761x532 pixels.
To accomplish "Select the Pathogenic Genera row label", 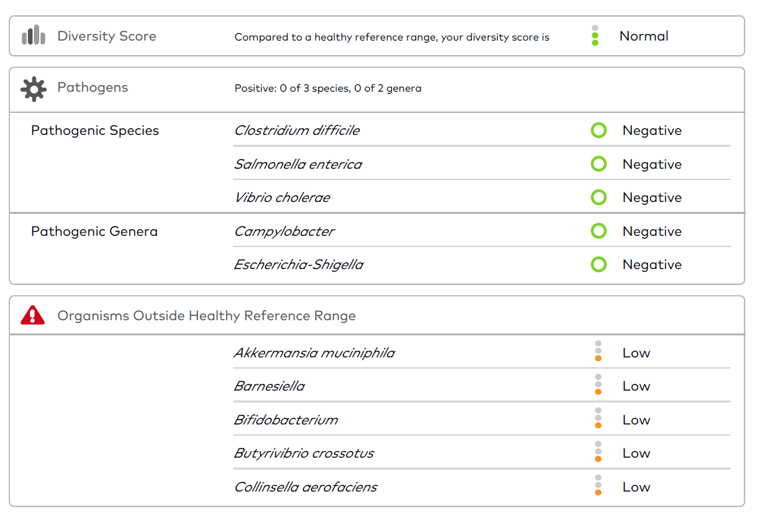I will 94,231.
